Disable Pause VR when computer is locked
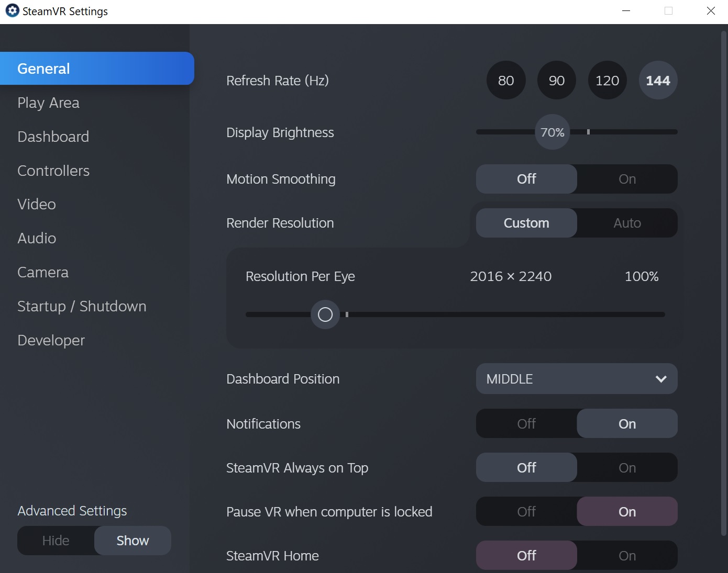The width and height of the screenshot is (728, 573). click(526, 511)
